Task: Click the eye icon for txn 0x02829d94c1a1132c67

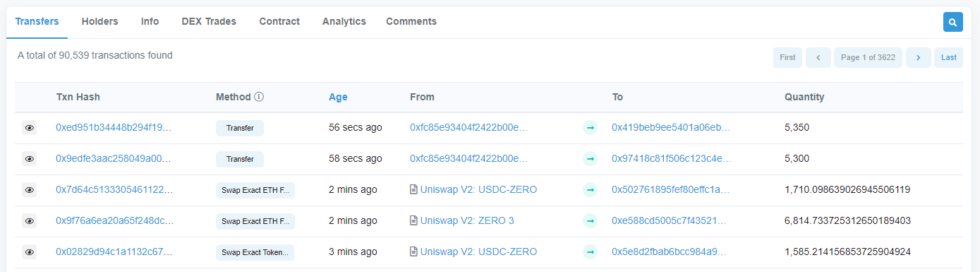Action: (30, 252)
